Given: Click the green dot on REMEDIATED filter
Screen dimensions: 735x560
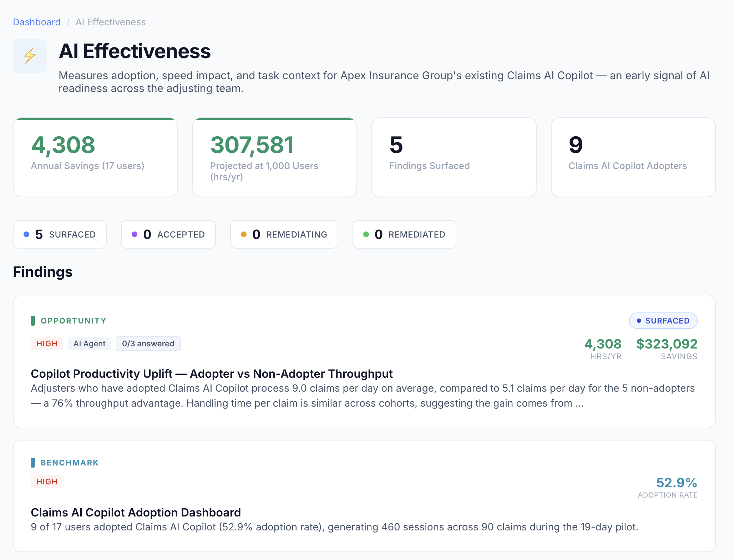Looking at the screenshot, I should pyautogui.click(x=365, y=234).
